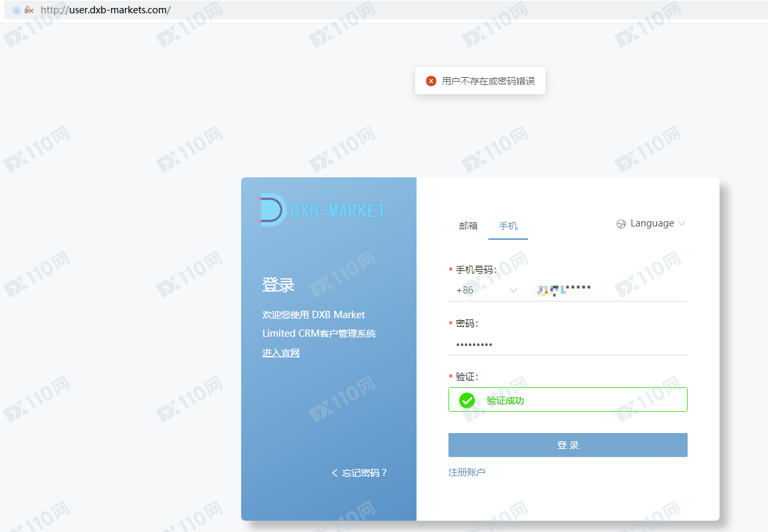
Task: Follow the 进入官网 link
Action: coord(280,353)
